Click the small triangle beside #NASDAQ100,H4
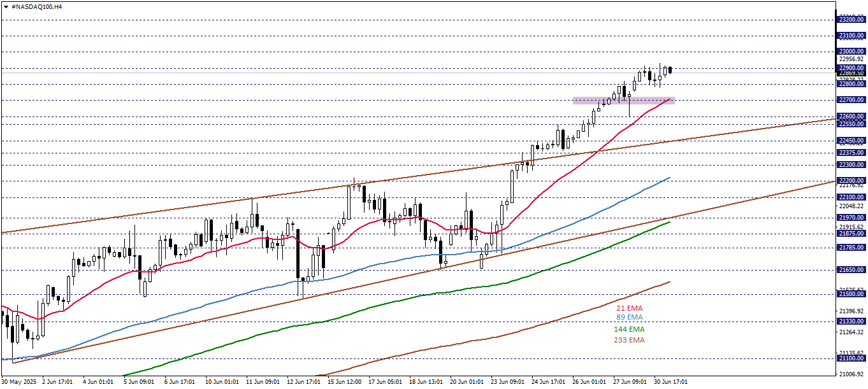This screenshot has width=868, height=389. click(5, 6)
